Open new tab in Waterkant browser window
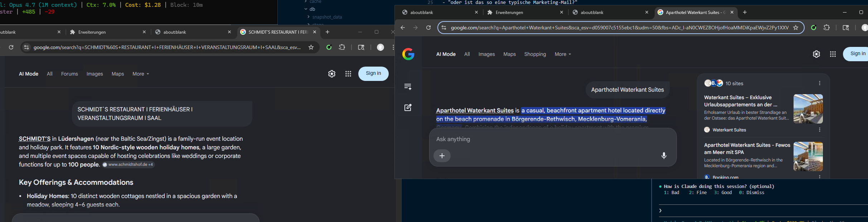This screenshot has height=222, width=868. pyautogui.click(x=745, y=12)
